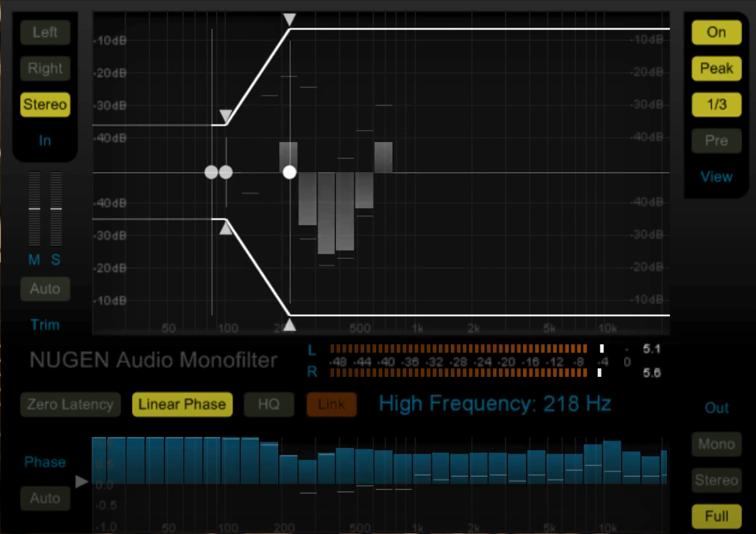Select the leftmost gray frequency node

pos(212,172)
